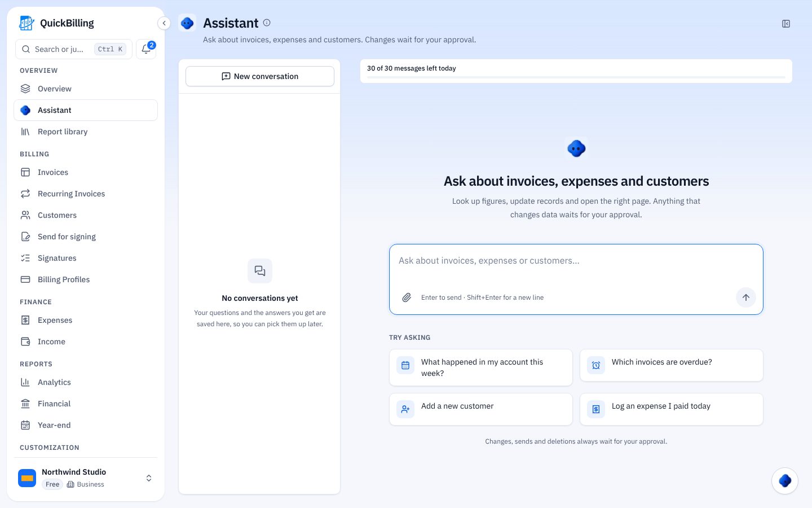This screenshot has height=508, width=812.
Task: Toggle the side panel icon at top right
Action: (786, 24)
